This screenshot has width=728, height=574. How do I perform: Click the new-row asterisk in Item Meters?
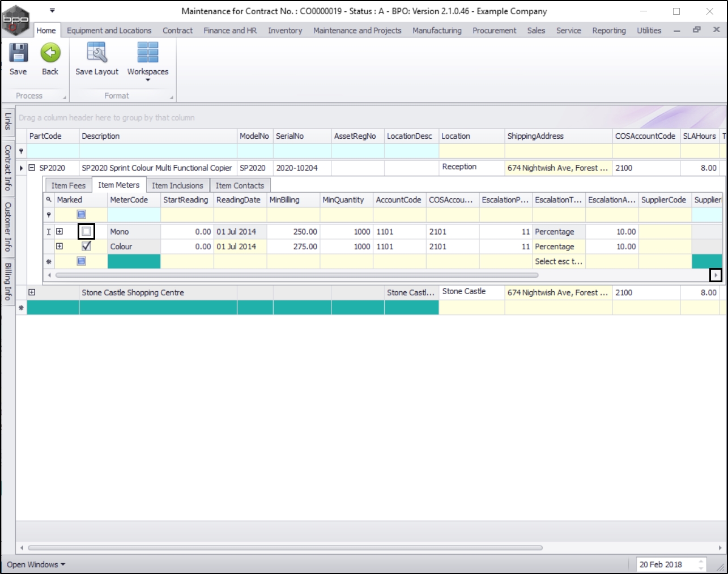click(x=49, y=262)
